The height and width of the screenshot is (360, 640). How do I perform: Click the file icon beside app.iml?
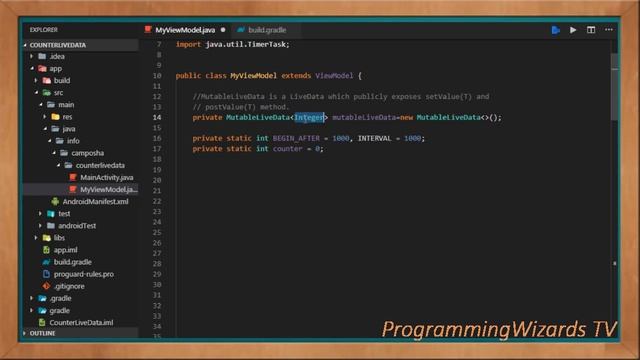click(47, 250)
